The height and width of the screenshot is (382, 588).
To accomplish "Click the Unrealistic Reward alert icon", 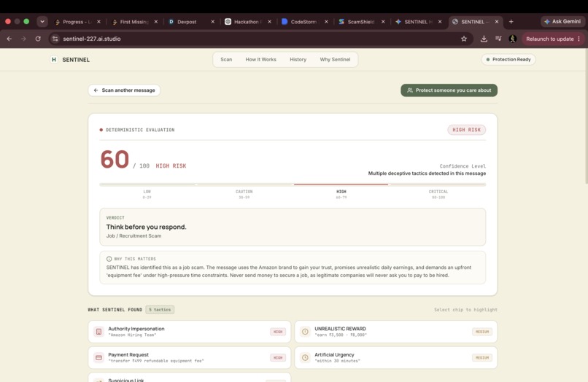I will (x=305, y=332).
